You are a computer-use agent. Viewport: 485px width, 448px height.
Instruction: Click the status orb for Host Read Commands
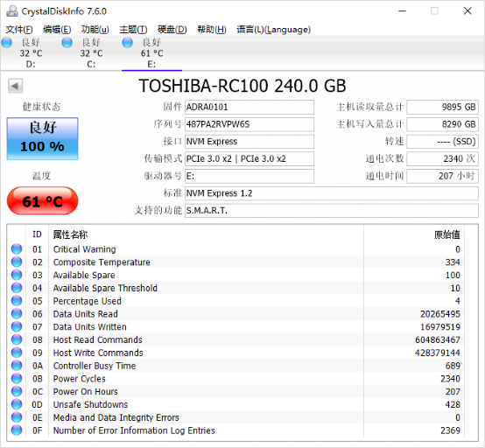(x=17, y=339)
